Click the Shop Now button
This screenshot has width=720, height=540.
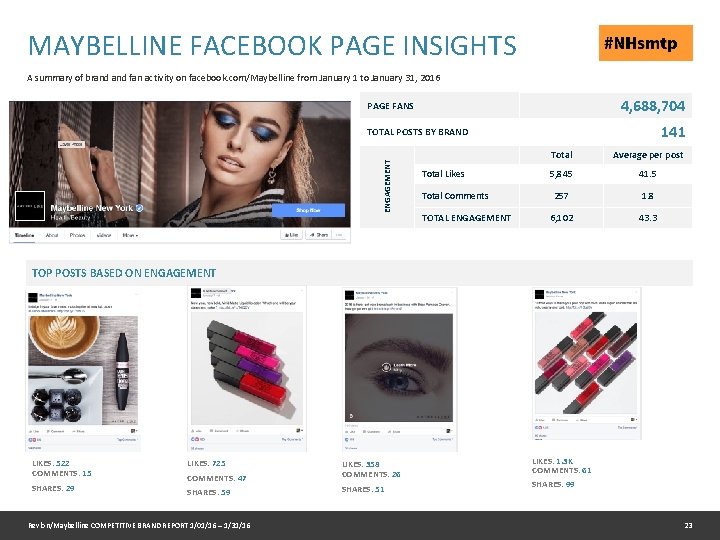point(308,210)
